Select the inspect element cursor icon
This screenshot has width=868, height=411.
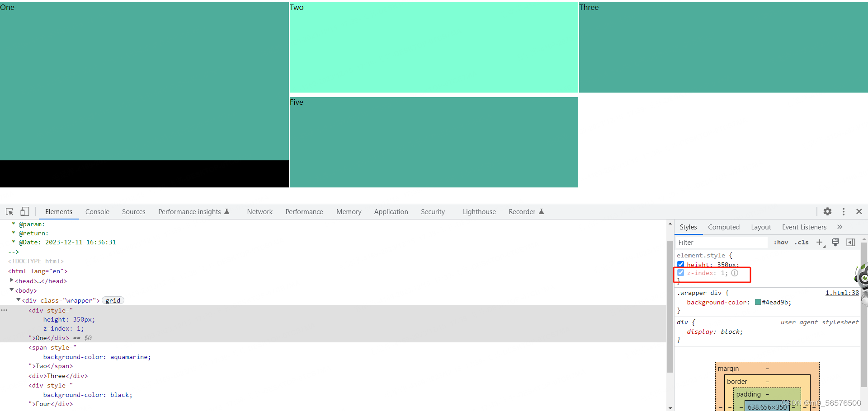(x=9, y=211)
